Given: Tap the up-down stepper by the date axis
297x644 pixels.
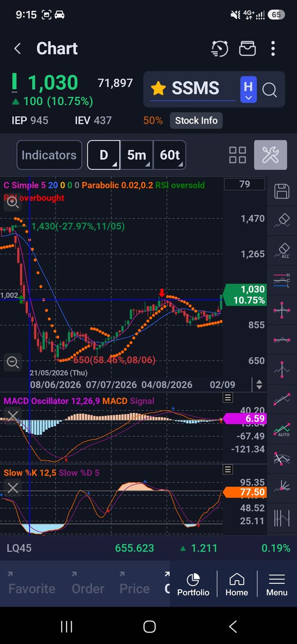Looking at the screenshot, I should (x=259, y=385).
